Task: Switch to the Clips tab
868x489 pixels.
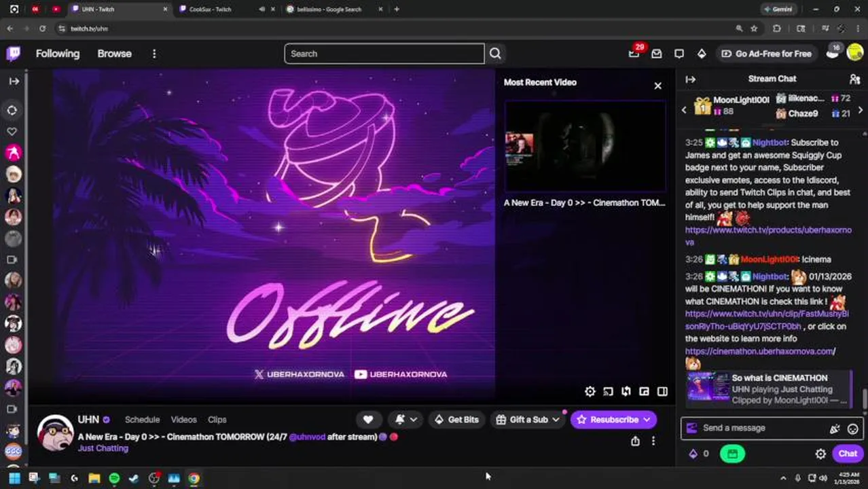Action: click(x=217, y=420)
